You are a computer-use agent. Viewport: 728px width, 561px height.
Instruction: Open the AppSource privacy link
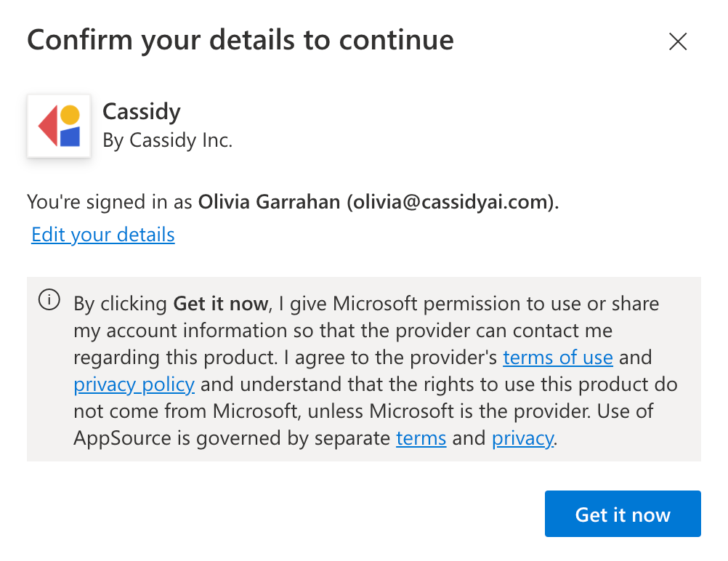pyautogui.click(x=522, y=437)
